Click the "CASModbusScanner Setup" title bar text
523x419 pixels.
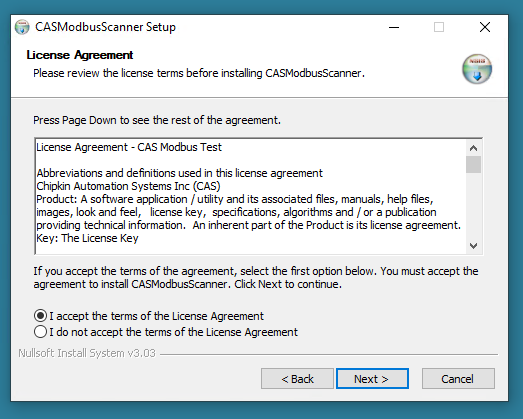(105, 27)
